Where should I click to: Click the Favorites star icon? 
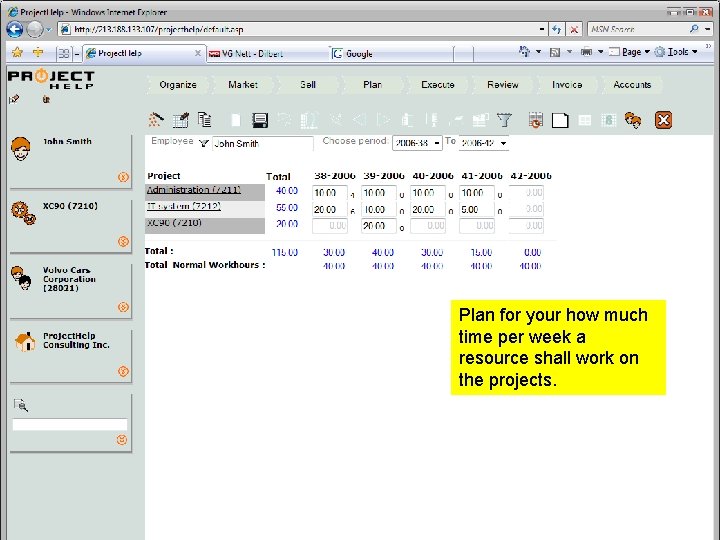[17, 52]
